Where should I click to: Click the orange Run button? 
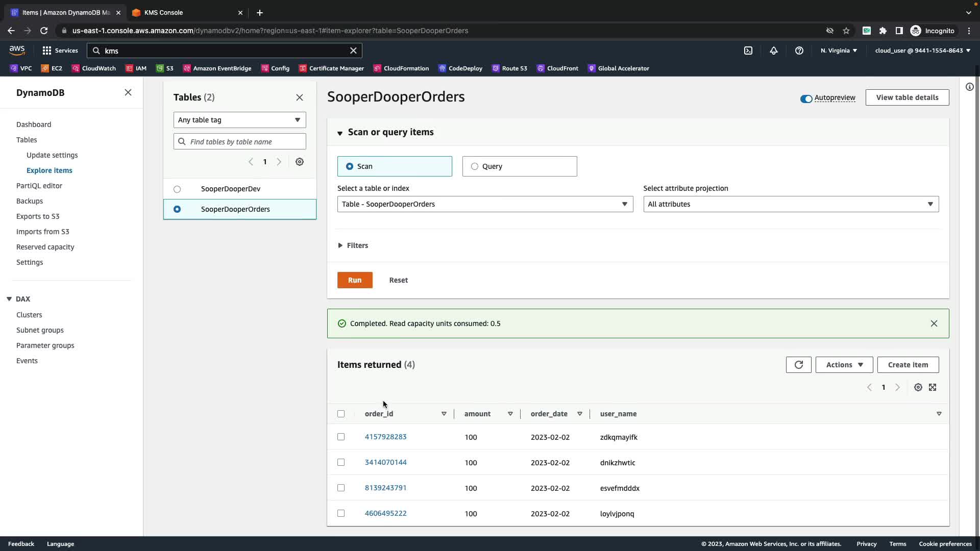coord(355,280)
